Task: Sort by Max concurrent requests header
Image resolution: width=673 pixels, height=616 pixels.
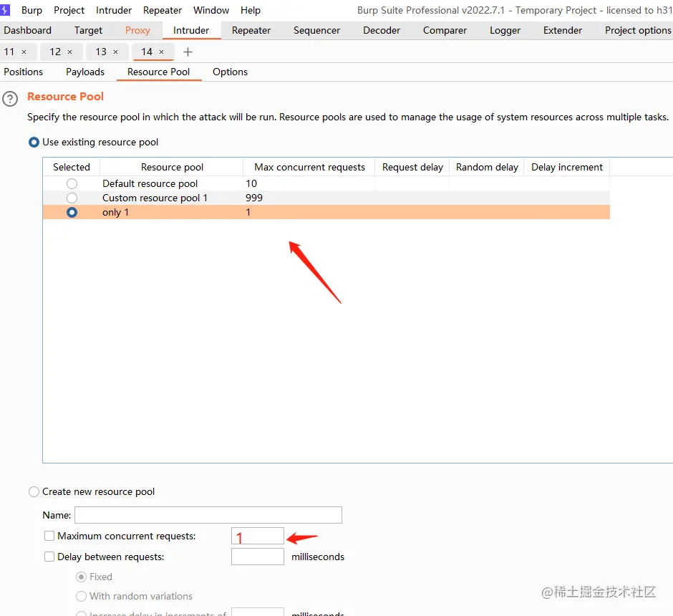Action: [309, 167]
